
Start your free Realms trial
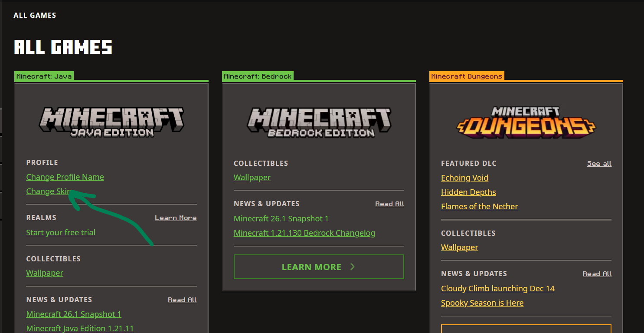[x=61, y=233]
